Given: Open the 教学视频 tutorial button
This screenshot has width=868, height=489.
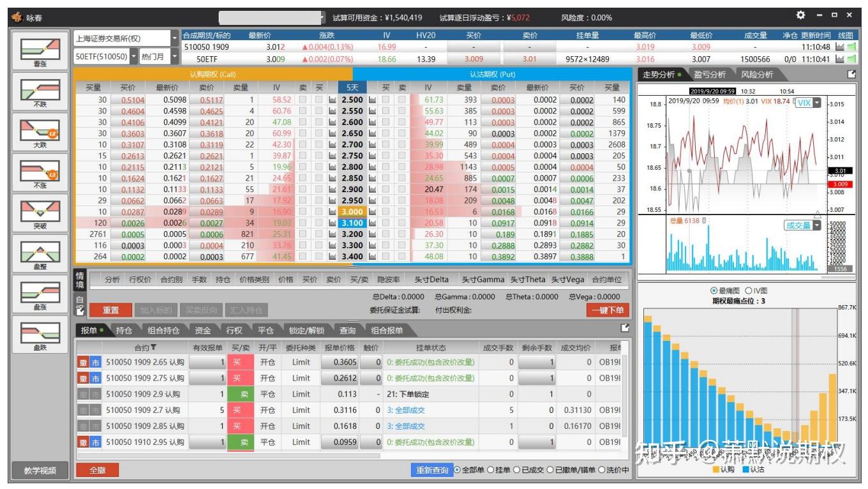Looking at the screenshot, I should (40, 470).
